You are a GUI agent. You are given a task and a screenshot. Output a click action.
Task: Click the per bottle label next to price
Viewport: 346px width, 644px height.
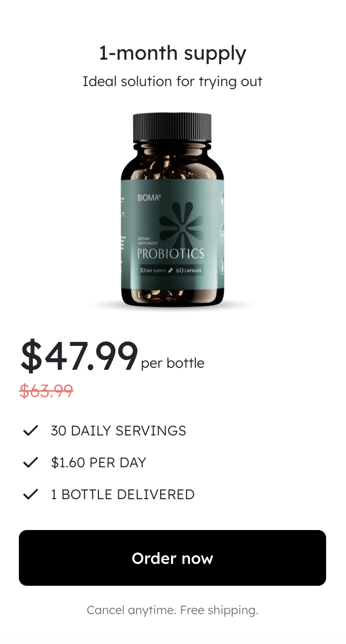coord(173,363)
